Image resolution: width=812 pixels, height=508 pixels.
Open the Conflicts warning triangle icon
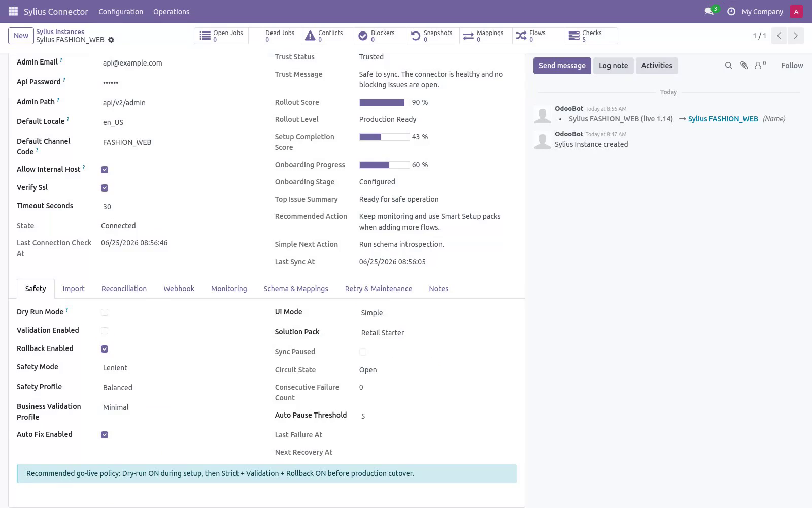pos(310,36)
